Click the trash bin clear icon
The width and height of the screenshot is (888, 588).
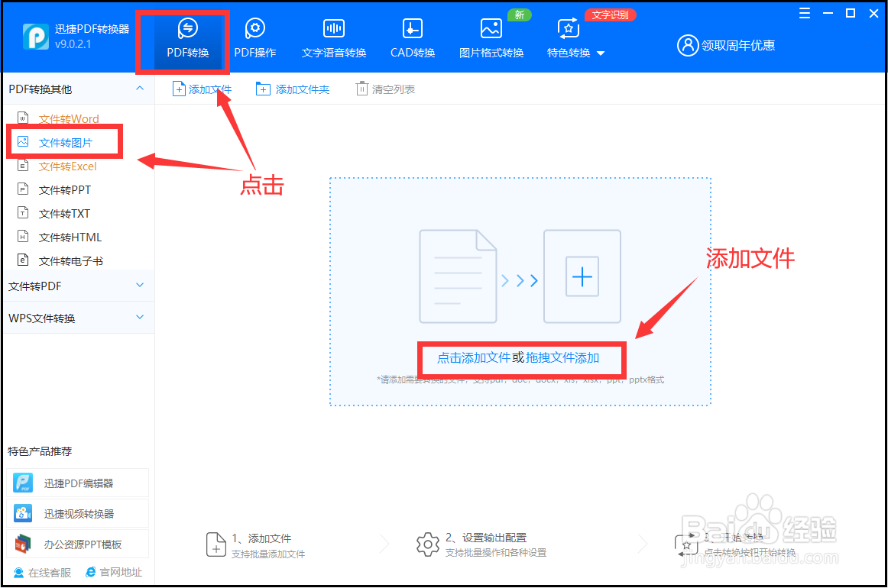click(361, 89)
